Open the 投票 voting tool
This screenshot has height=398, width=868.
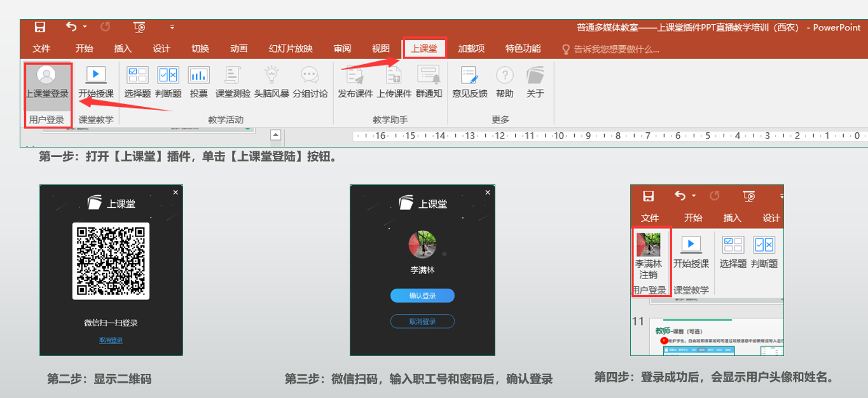(x=198, y=83)
